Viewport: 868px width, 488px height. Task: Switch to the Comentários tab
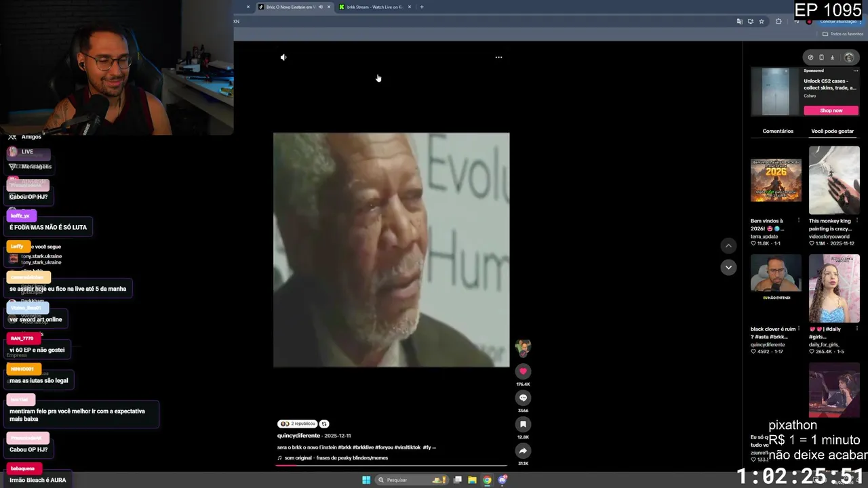(x=778, y=131)
